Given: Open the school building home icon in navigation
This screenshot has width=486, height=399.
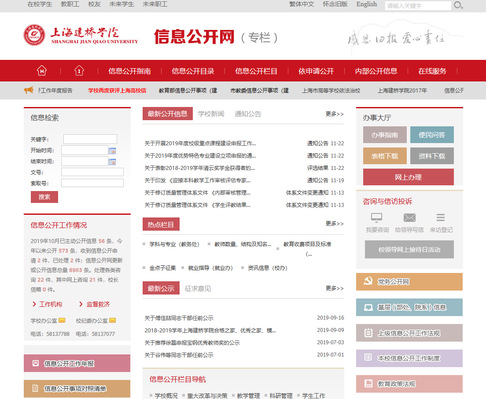Looking at the screenshot, I should [x=42, y=71].
